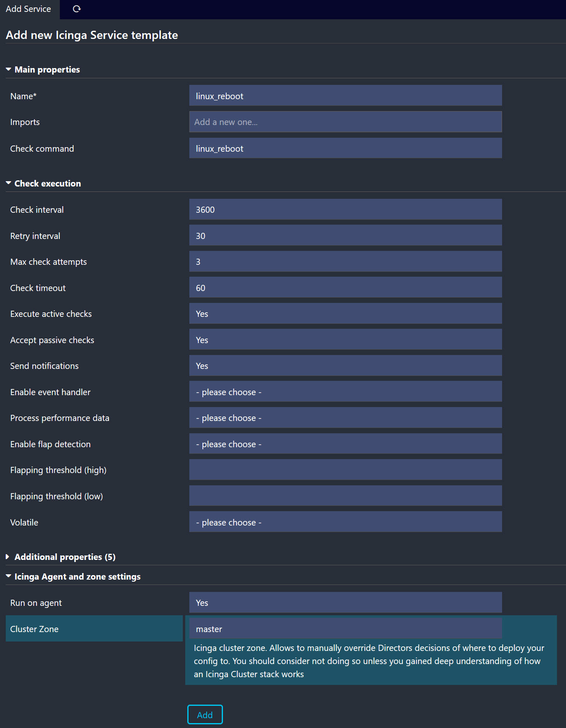This screenshot has width=566, height=728.
Task: Collapse Icinga Agent and zone settings section
Action: click(77, 577)
